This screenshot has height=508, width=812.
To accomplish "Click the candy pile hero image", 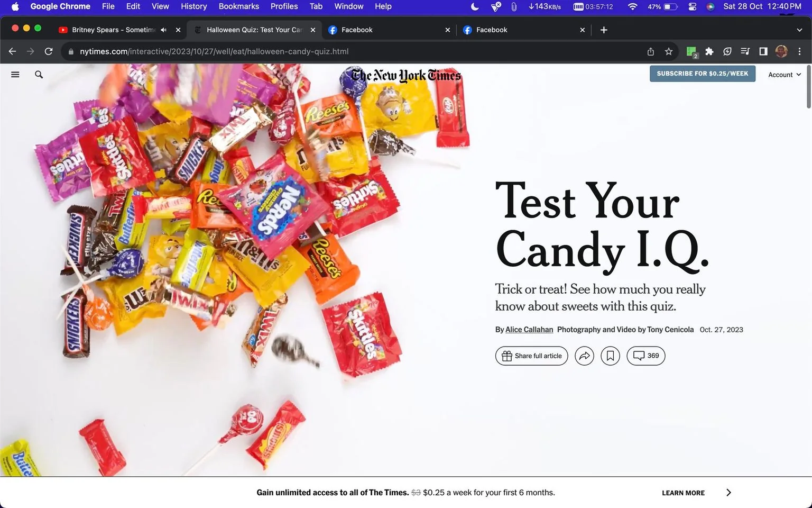I will pos(235,270).
